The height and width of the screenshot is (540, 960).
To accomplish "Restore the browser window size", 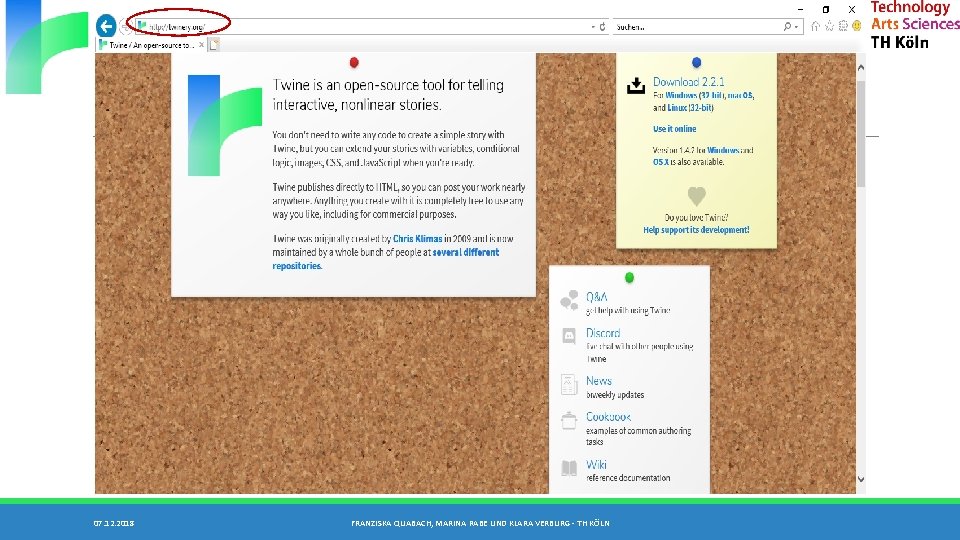I will point(826,10).
